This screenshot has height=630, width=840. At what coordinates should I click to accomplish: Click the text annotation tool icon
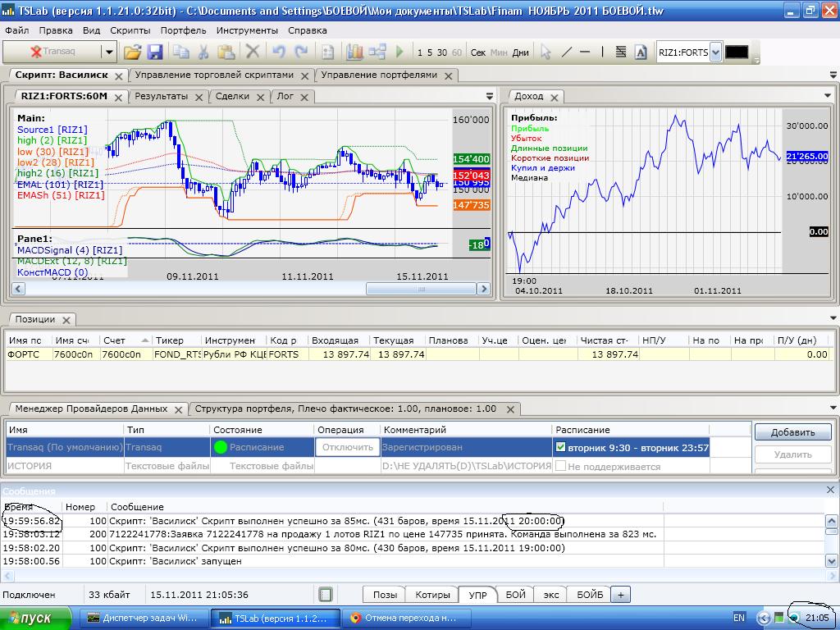[641, 52]
